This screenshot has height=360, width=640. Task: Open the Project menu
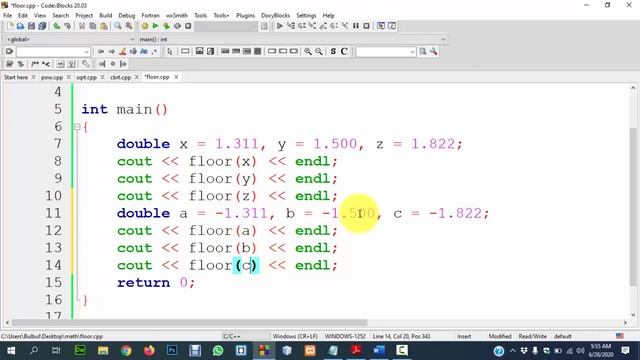coord(84,16)
